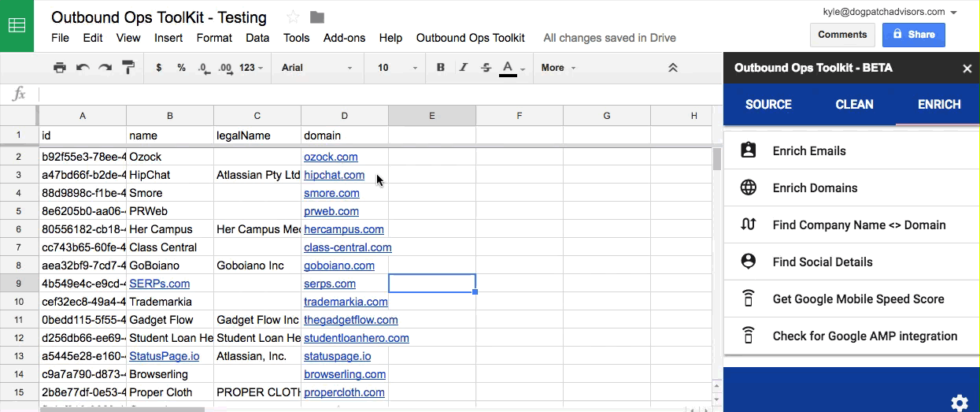Open the Edit menu

pos(93,38)
